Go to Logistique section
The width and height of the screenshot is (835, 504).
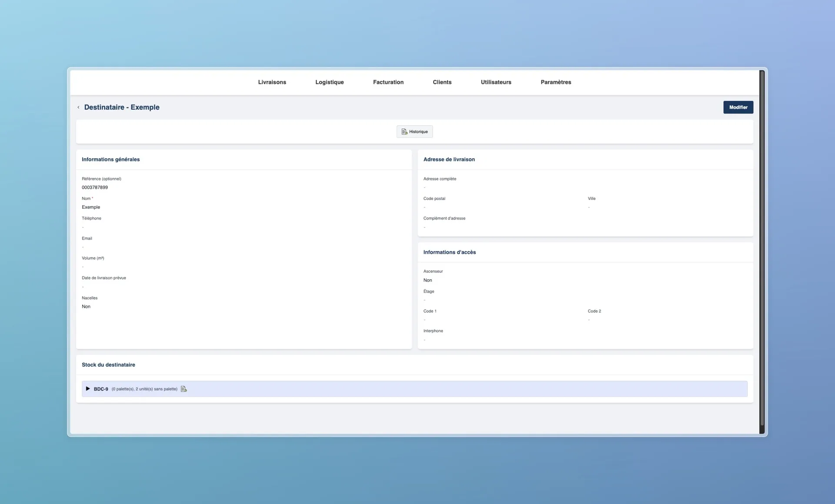pos(329,82)
